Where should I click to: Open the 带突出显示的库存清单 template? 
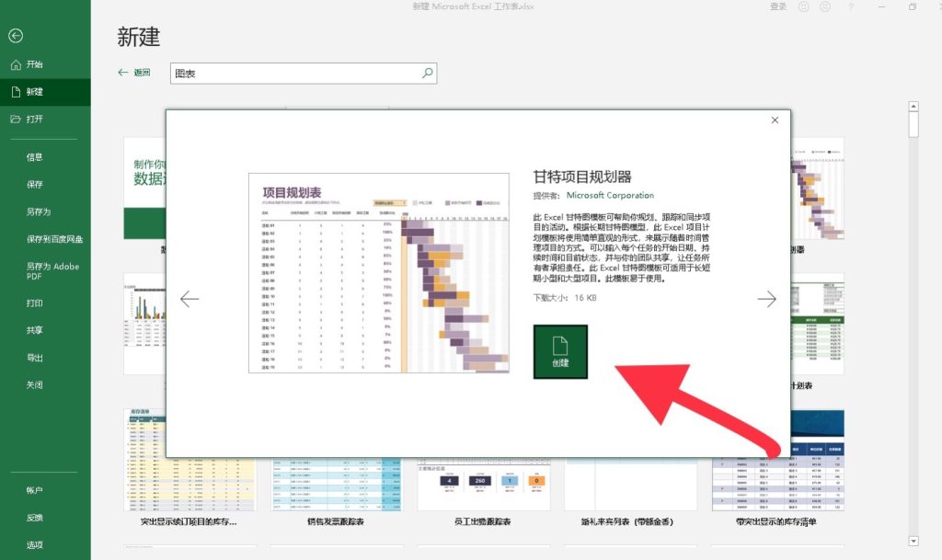point(777,468)
